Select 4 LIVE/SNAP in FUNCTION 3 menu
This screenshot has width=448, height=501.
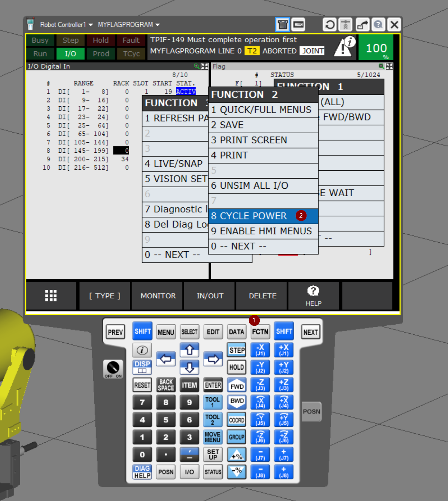point(175,164)
